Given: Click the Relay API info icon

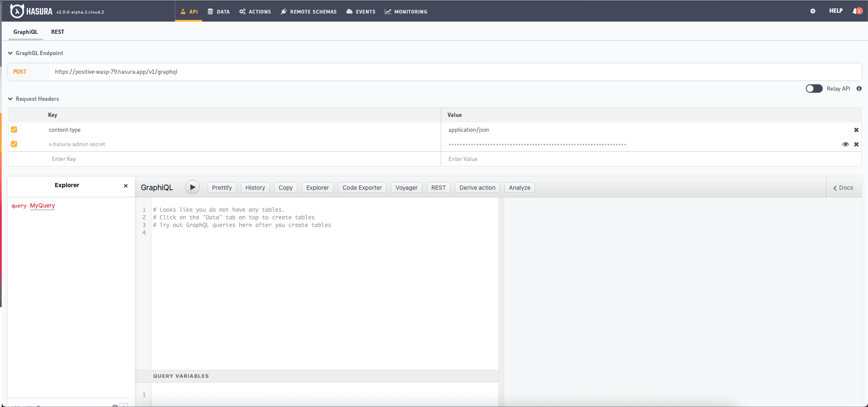Looking at the screenshot, I should [859, 89].
